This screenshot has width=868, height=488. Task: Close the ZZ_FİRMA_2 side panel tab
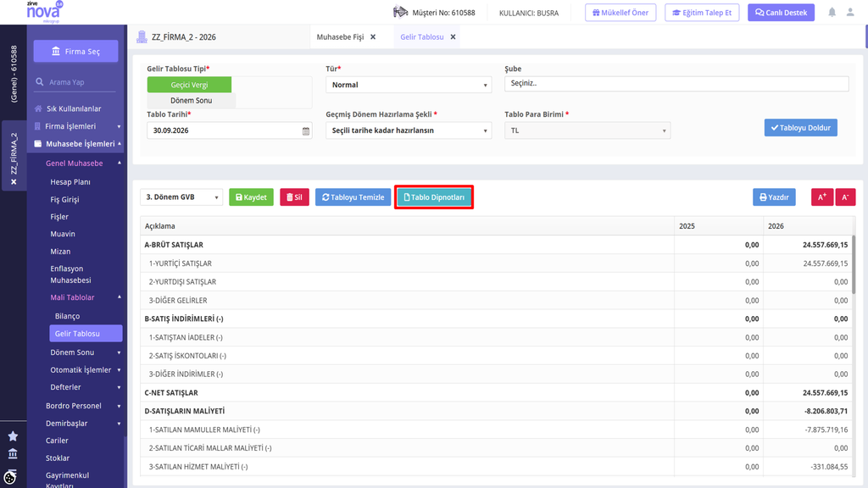pyautogui.click(x=14, y=182)
